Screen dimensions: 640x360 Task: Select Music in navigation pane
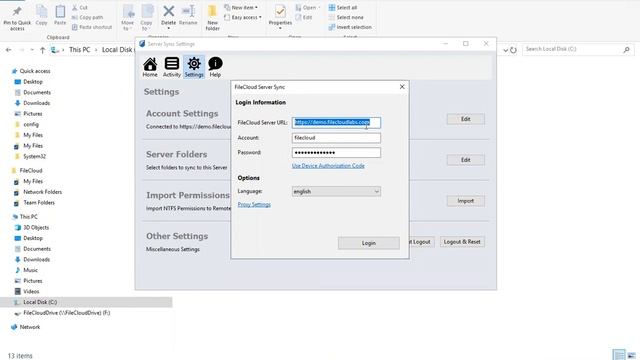[27, 270]
